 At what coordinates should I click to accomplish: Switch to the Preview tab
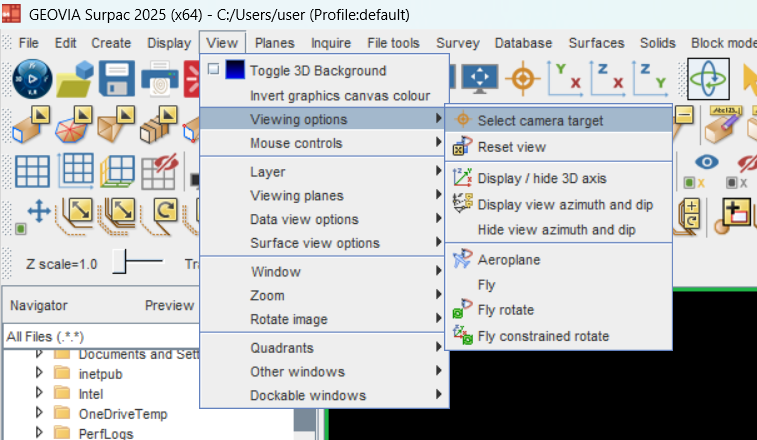169,305
